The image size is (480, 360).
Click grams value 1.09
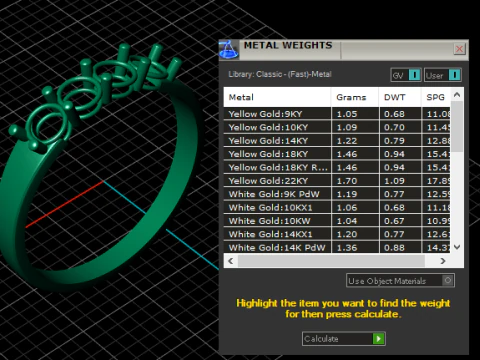tap(347, 127)
